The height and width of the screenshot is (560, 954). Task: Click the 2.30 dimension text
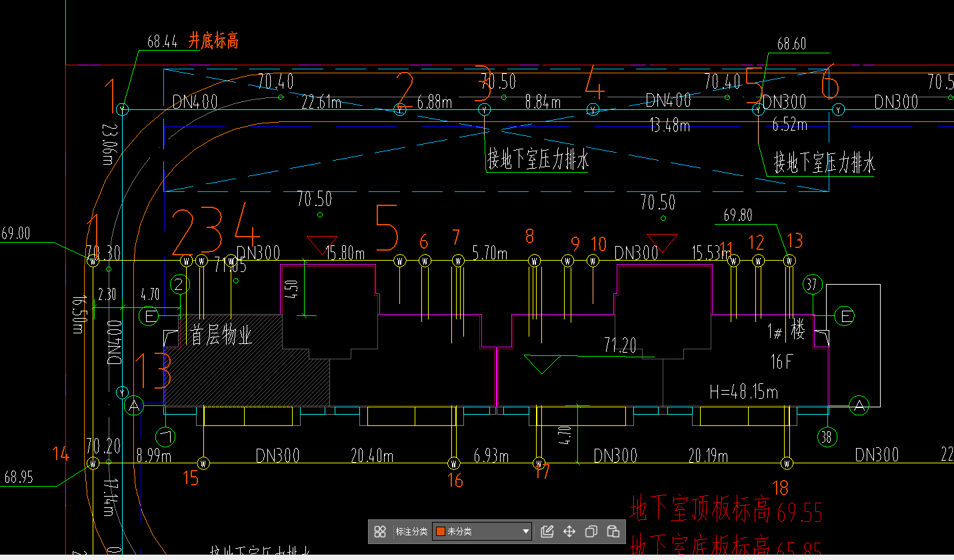coord(107,294)
